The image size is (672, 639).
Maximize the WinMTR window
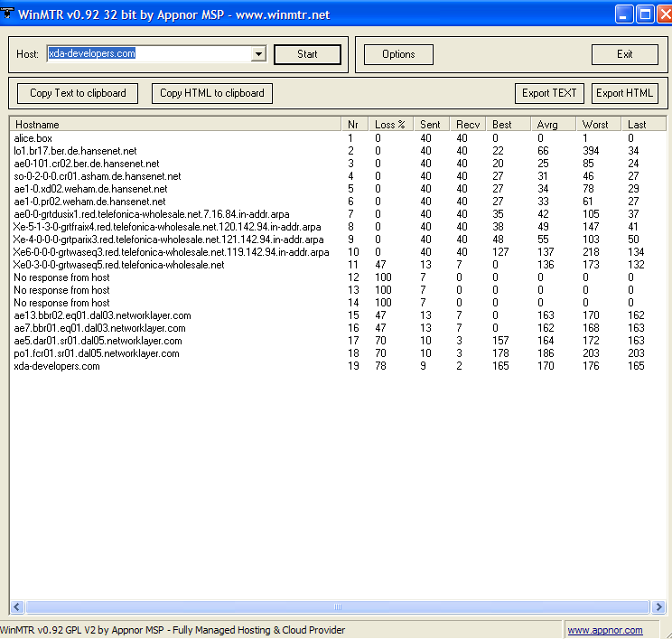[x=645, y=14]
